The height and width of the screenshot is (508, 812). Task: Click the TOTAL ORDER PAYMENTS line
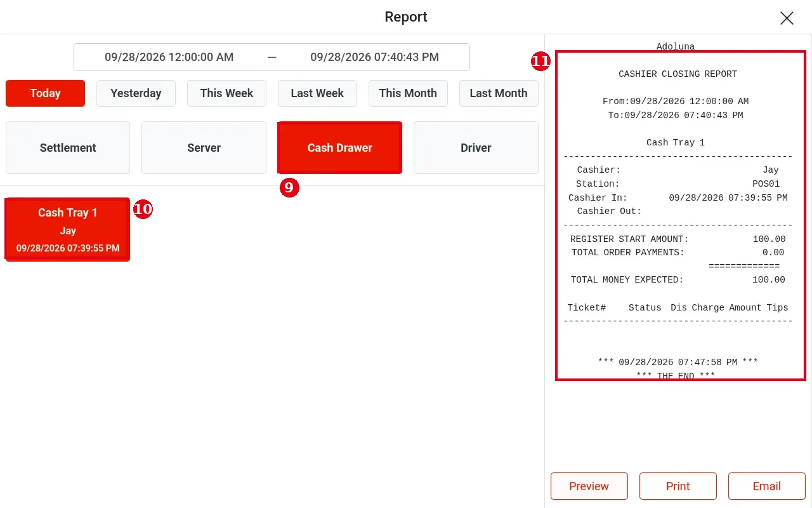[678, 253]
